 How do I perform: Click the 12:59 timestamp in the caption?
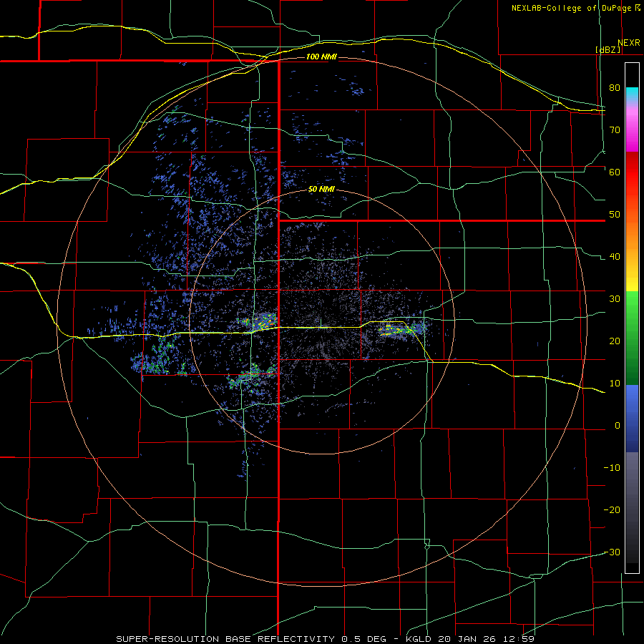click(520, 639)
